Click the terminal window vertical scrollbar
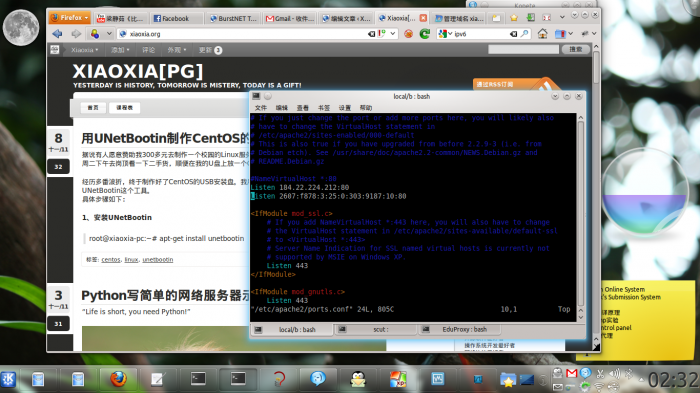This screenshot has height=393, width=700. [x=580, y=214]
